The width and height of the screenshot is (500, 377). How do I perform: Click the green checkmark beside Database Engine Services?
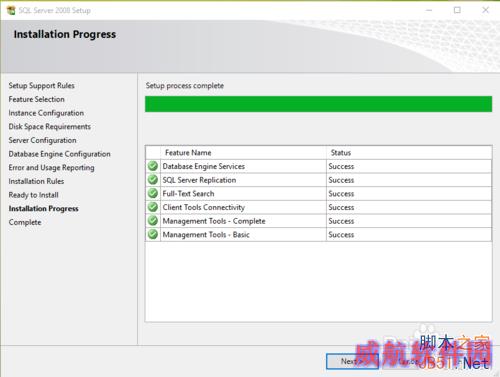[x=153, y=166]
